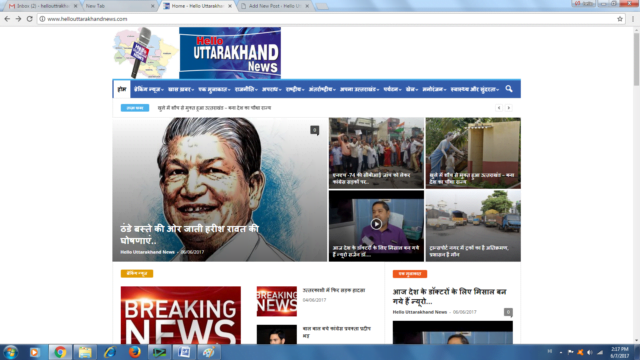The height and width of the screenshot is (360, 640).
Task: Click the Action Center flag icon in tray
Action: click(x=571, y=352)
